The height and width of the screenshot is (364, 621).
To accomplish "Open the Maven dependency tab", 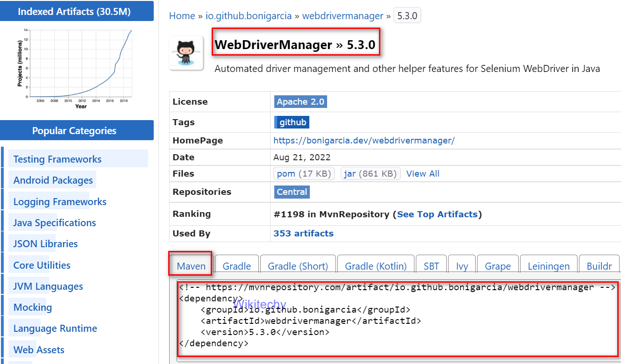I will [x=191, y=266].
